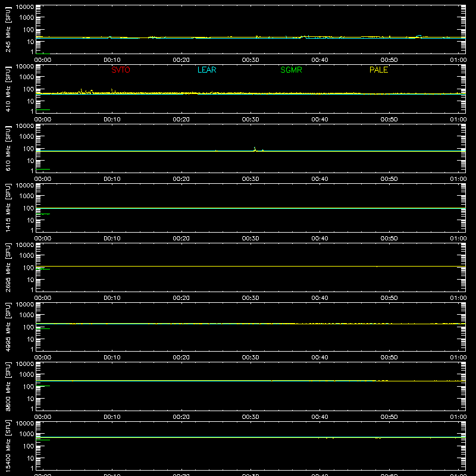Click the 01:00 time label under 4995 MHz panel
The width and height of the screenshot is (476, 476).
[458, 358]
